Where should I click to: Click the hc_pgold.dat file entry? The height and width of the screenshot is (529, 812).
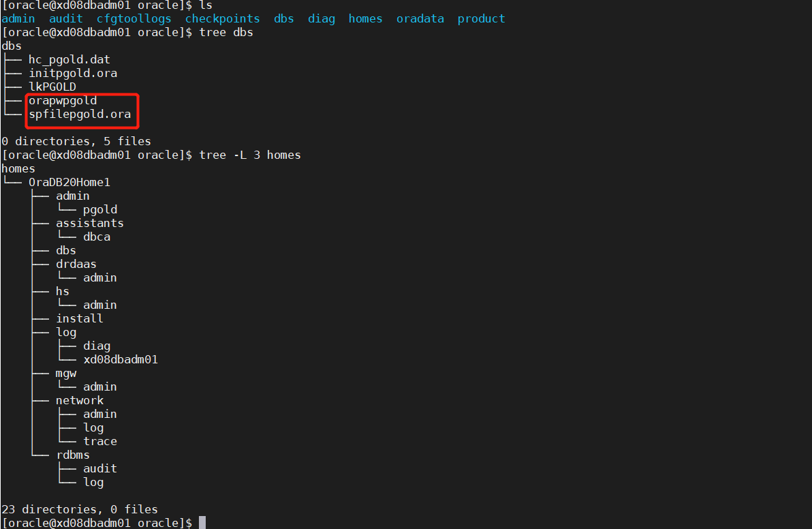point(69,59)
